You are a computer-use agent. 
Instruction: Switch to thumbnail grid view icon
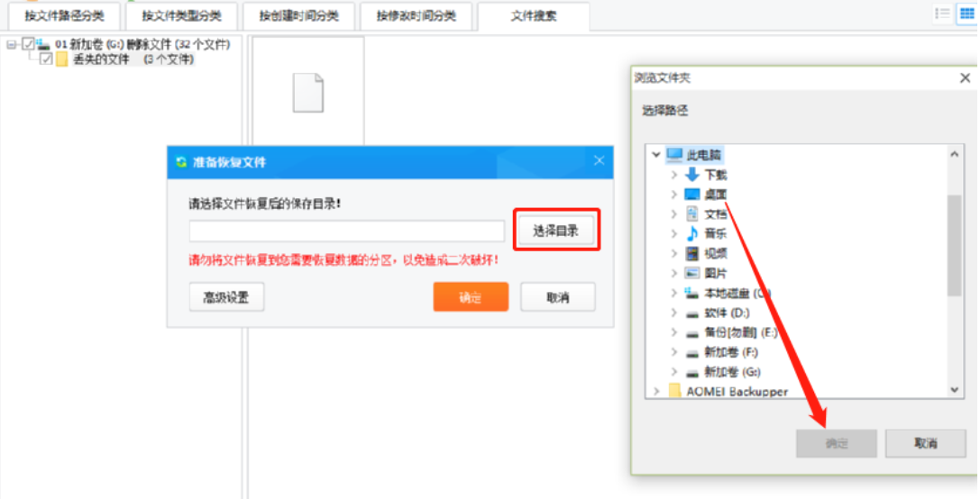tap(966, 14)
